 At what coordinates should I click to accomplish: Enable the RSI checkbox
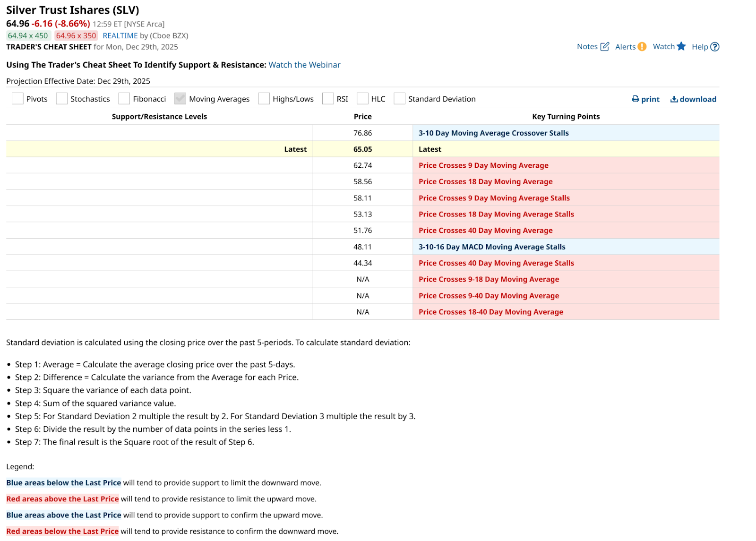tap(328, 98)
